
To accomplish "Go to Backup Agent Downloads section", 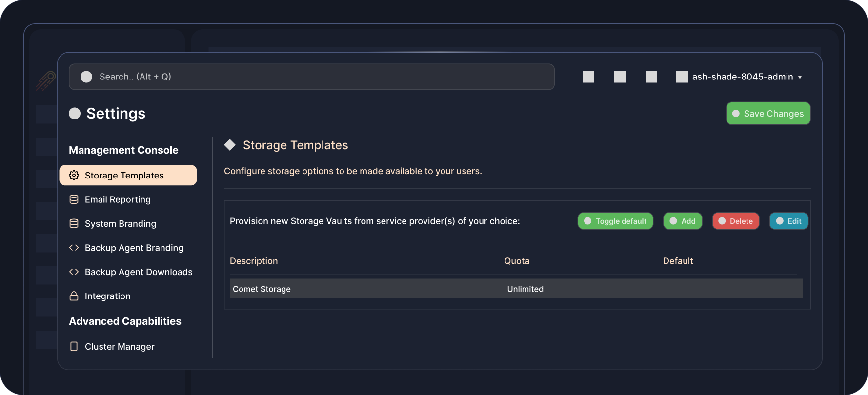I will pos(138,272).
